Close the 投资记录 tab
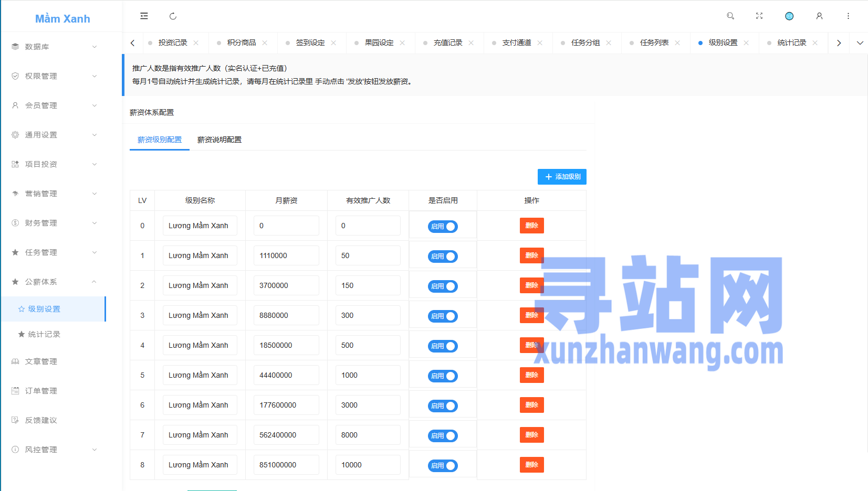The height and width of the screenshot is (491, 868). [196, 43]
